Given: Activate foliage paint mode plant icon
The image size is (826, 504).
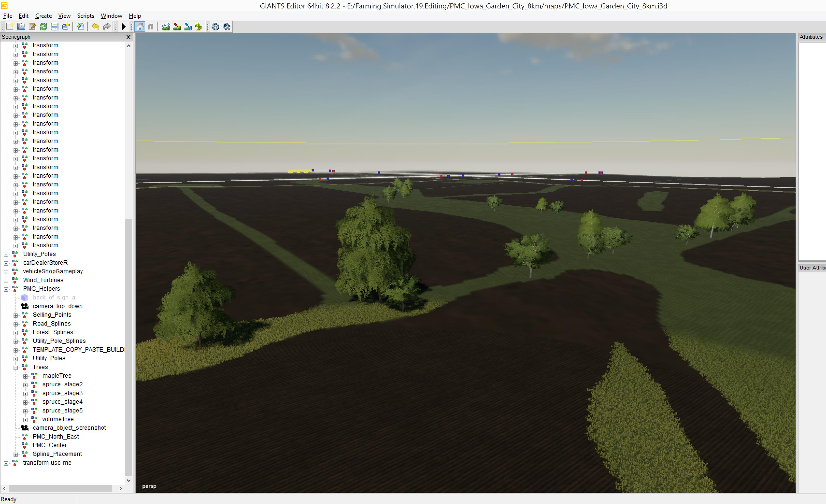Looking at the screenshot, I should tap(199, 27).
